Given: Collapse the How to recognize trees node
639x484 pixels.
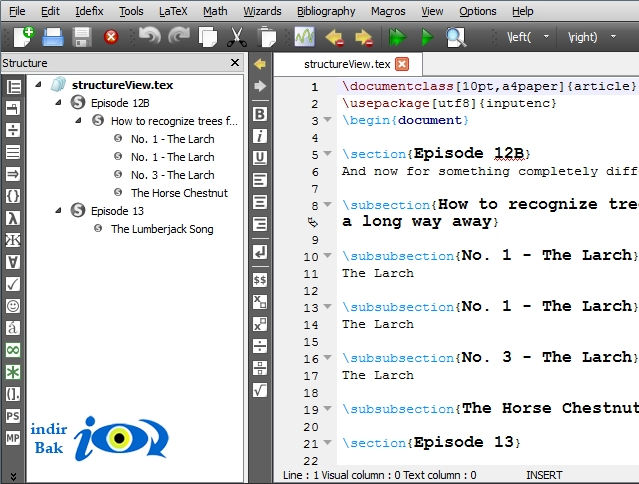Looking at the screenshot, I should (78, 121).
